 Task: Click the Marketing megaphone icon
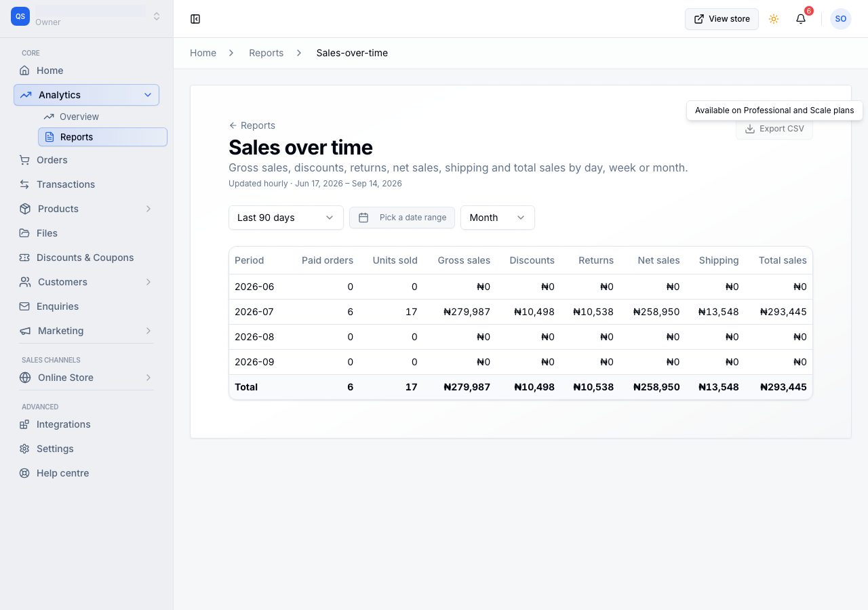[x=25, y=331]
